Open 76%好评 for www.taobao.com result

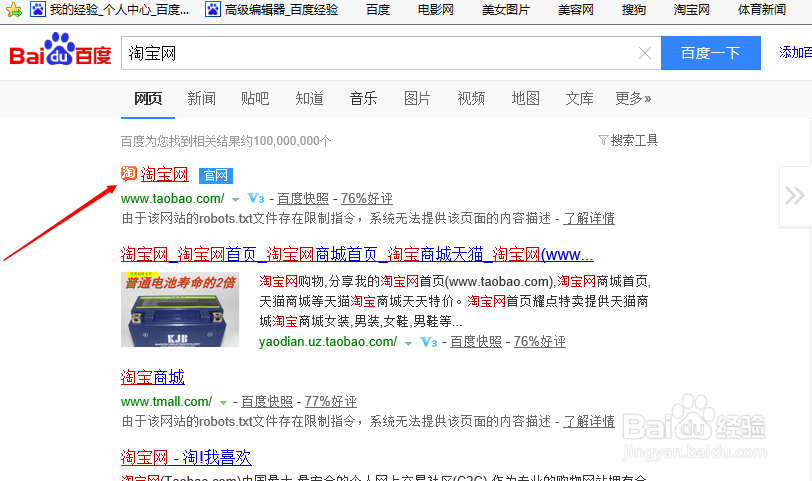coord(367,198)
